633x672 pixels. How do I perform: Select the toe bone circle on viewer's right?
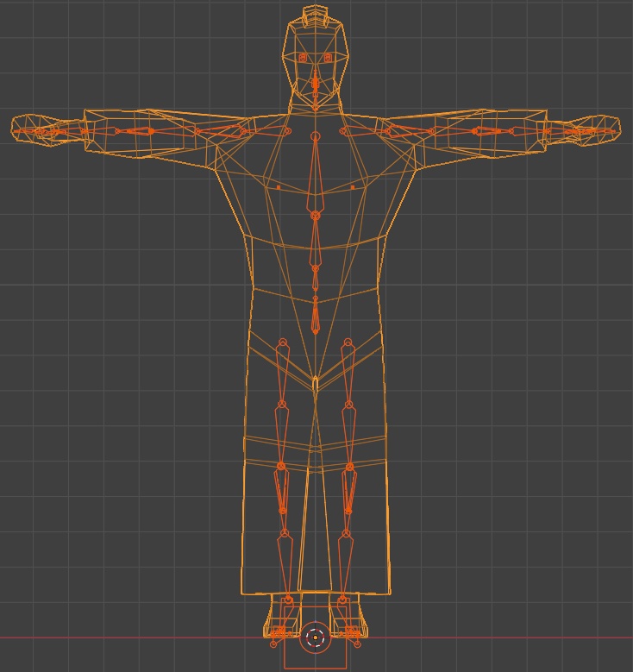(x=357, y=644)
